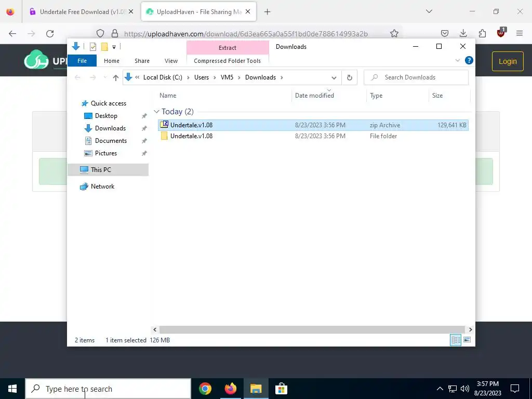Select the pink Extract contextual tab
The width and height of the screenshot is (532, 399).
[x=228, y=48]
